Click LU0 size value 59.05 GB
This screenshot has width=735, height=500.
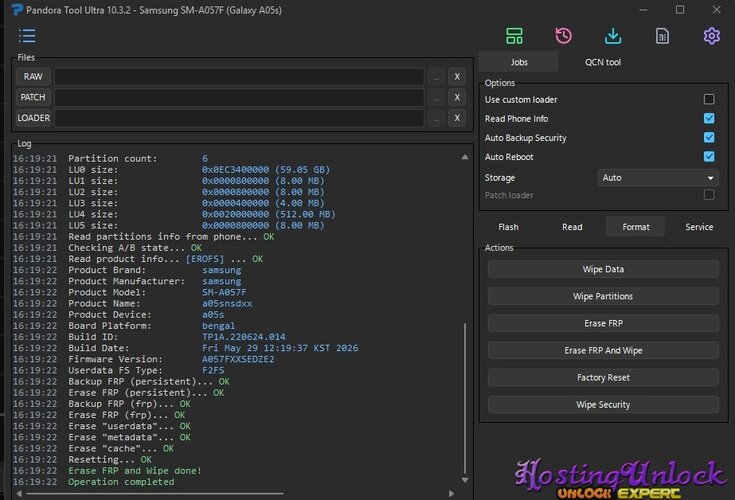[x=266, y=170]
